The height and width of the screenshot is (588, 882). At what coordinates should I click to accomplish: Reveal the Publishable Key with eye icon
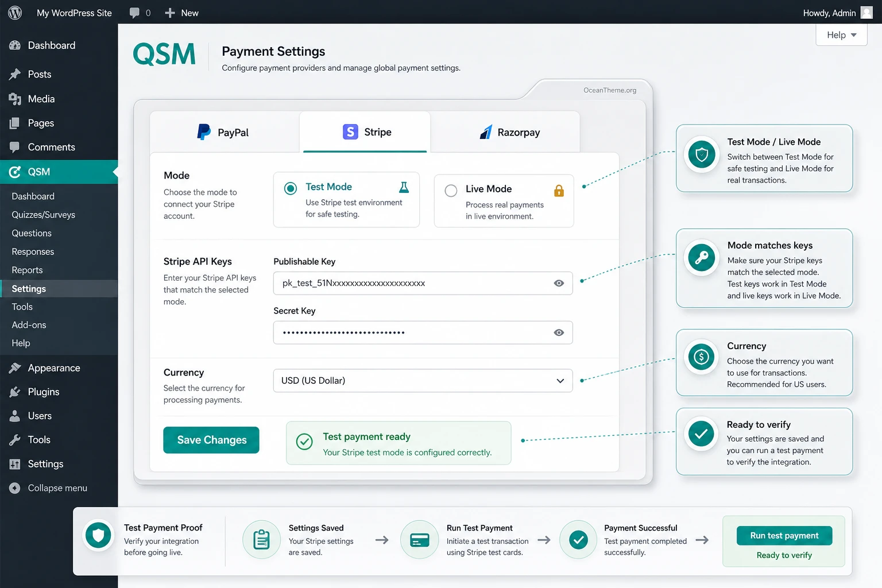tap(559, 283)
